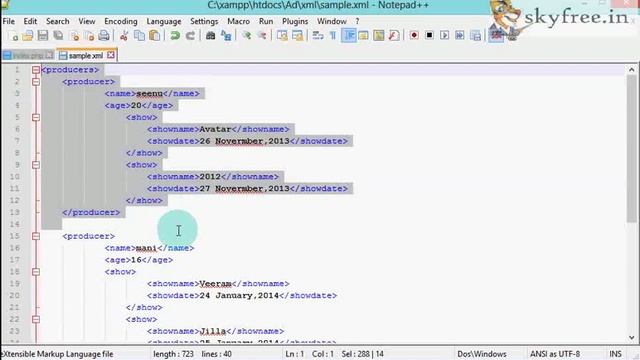Paste from clipboard icon
640x360 pixels.
pyautogui.click(x=155, y=36)
